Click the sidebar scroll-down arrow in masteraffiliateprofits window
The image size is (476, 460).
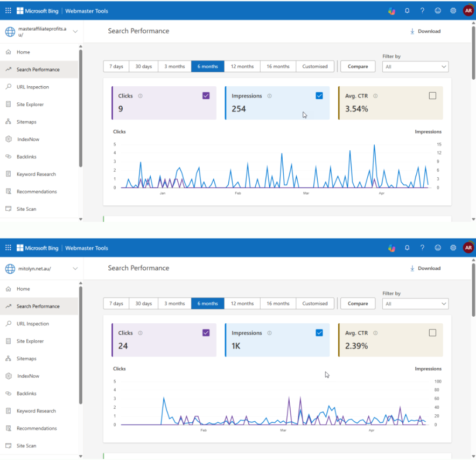(x=80, y=219)
